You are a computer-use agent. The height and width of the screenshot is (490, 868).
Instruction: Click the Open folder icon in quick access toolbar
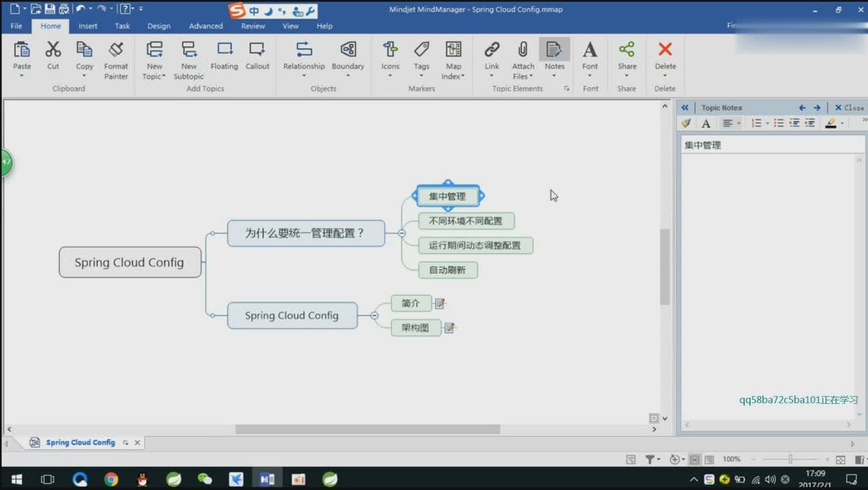click(36, 9)
